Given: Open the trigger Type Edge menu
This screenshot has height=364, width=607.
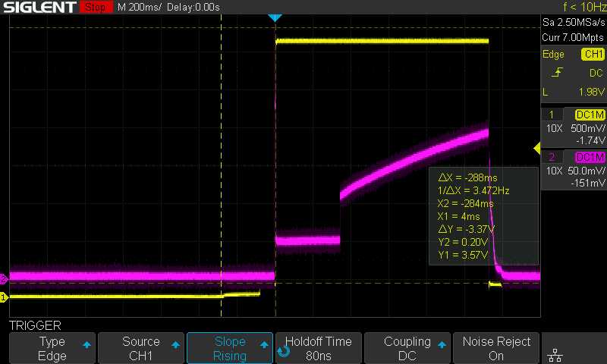Looking at the screenshot, I should coord(52,349).
